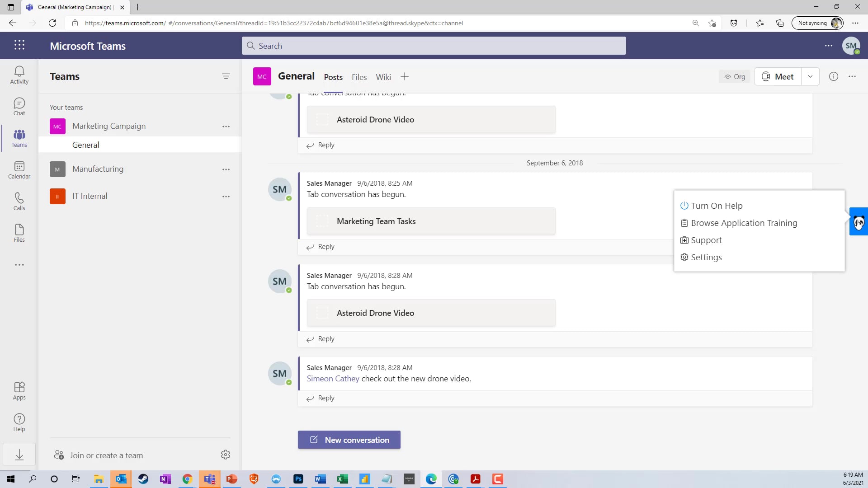Open the Apps store icon
868x488 pixels.
pos(19,391)
